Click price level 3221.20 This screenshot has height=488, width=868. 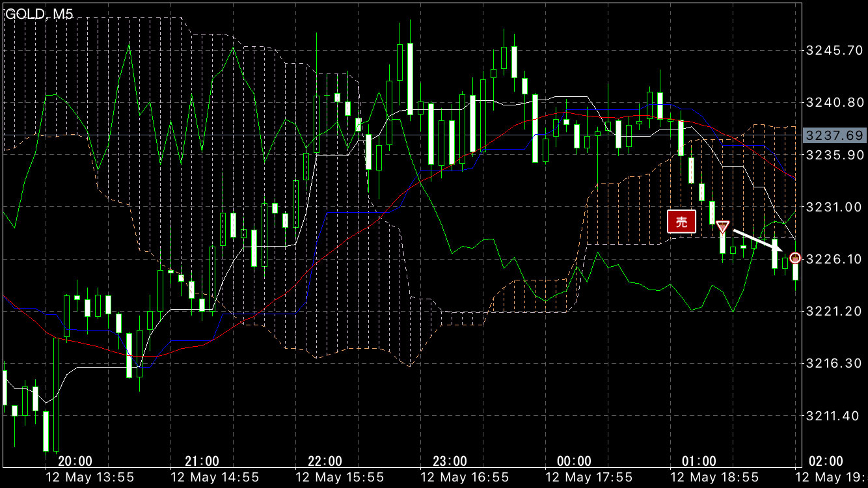coord(834,311)
